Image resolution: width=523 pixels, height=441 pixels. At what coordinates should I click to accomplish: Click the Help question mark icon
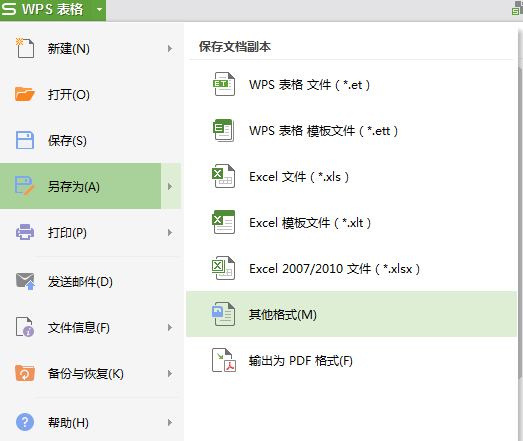coord(25,422)
